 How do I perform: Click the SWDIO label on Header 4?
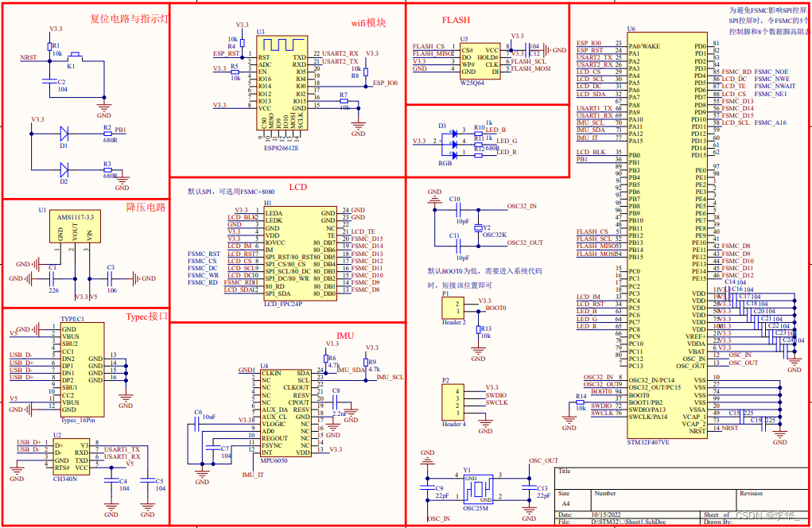[x=496, y=395]
